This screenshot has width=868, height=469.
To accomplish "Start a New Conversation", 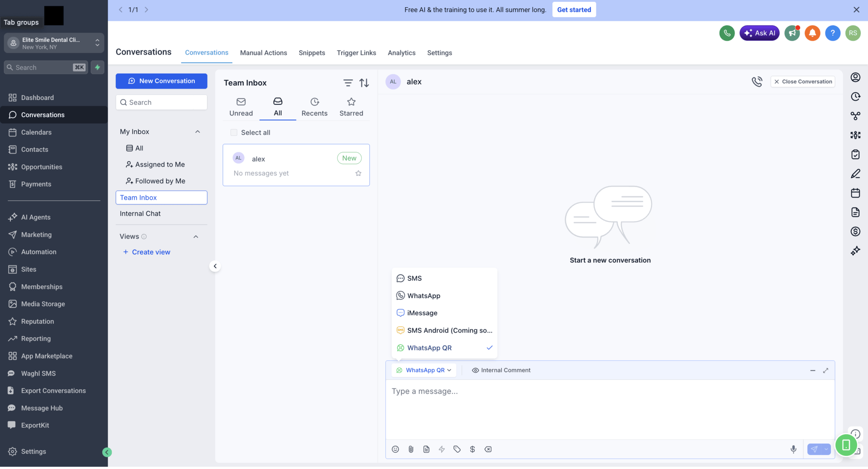I will pyautogui.click(x=161, y=81).
